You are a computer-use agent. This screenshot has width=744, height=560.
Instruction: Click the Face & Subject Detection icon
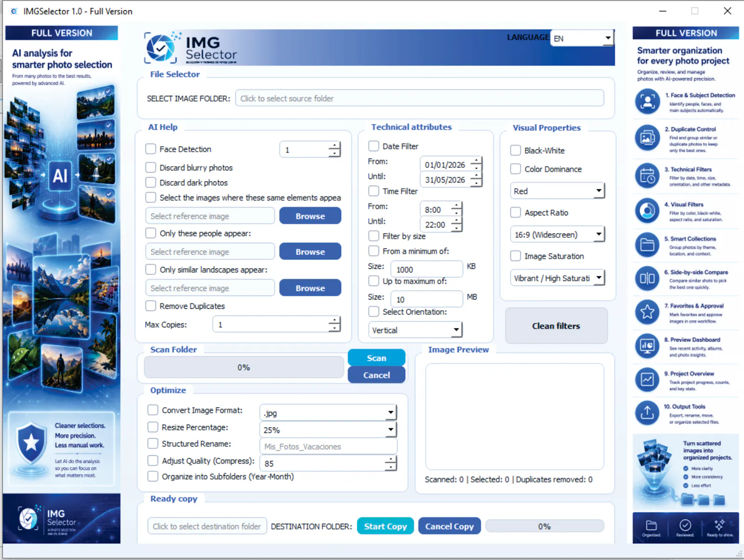(x=647, y=101)
